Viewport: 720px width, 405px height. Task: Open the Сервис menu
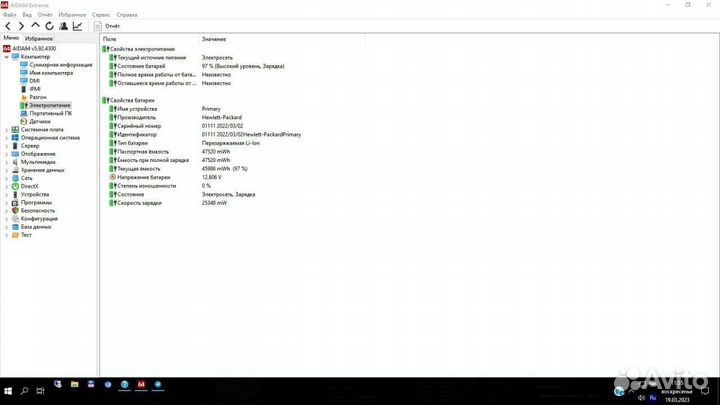[101, 15]
